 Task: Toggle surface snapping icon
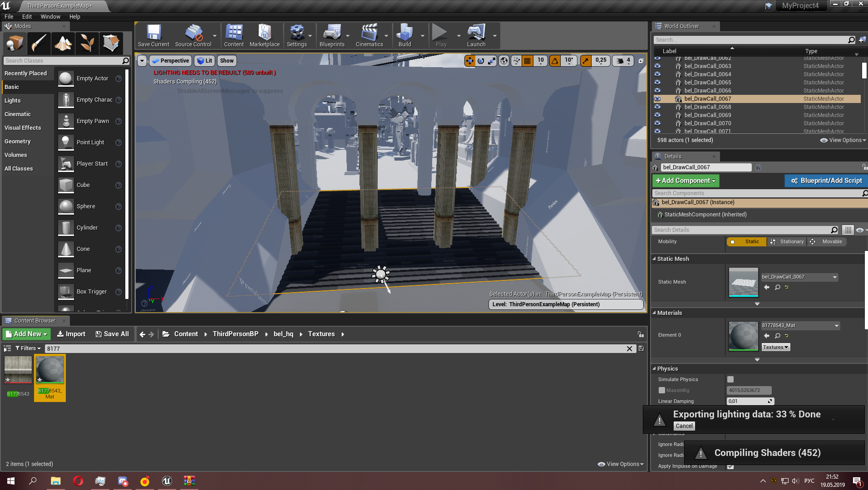[x=516, y=60]
